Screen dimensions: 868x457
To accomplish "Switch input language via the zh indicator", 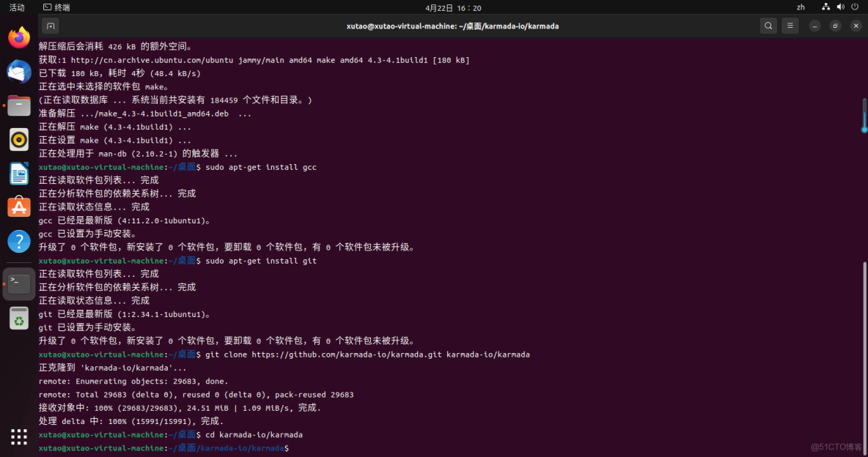I will click(801, 7).
